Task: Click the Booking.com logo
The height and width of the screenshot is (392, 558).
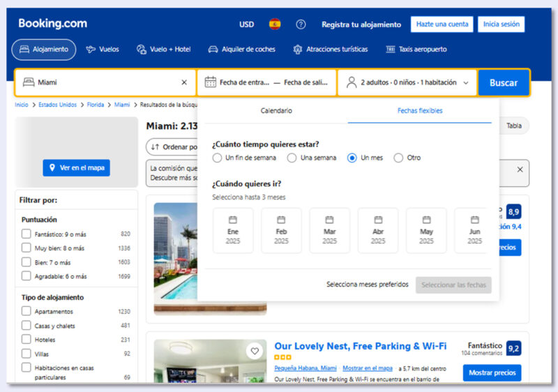Action: click(x=53, y=24)
